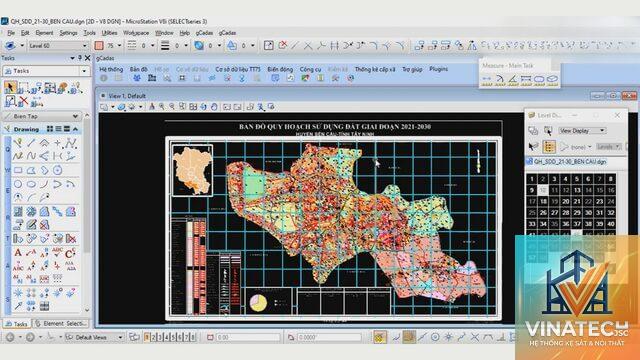This screenshot has height=360, width=640.
Task: Select the Delete Element red X tool
Action: (x=24, y=100)
